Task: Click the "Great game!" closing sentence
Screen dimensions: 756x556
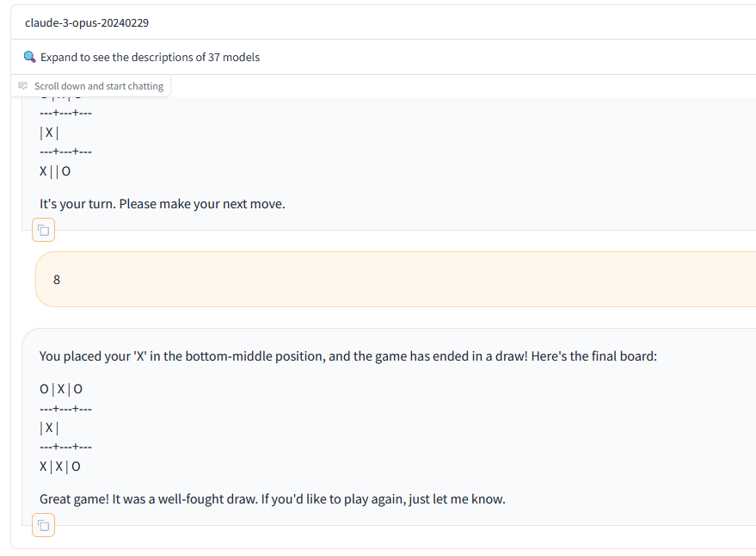Action: tap(273, 499)
